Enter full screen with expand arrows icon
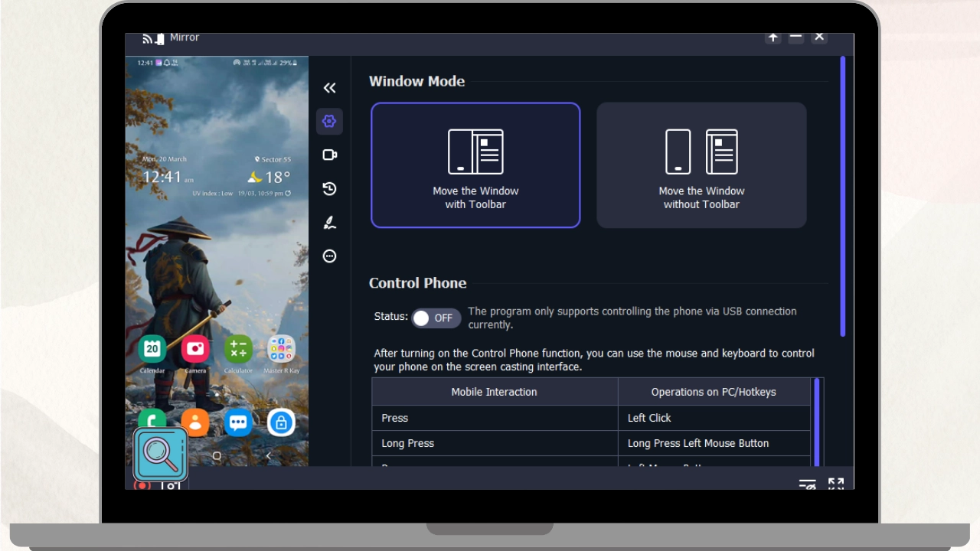 point(836,484)
